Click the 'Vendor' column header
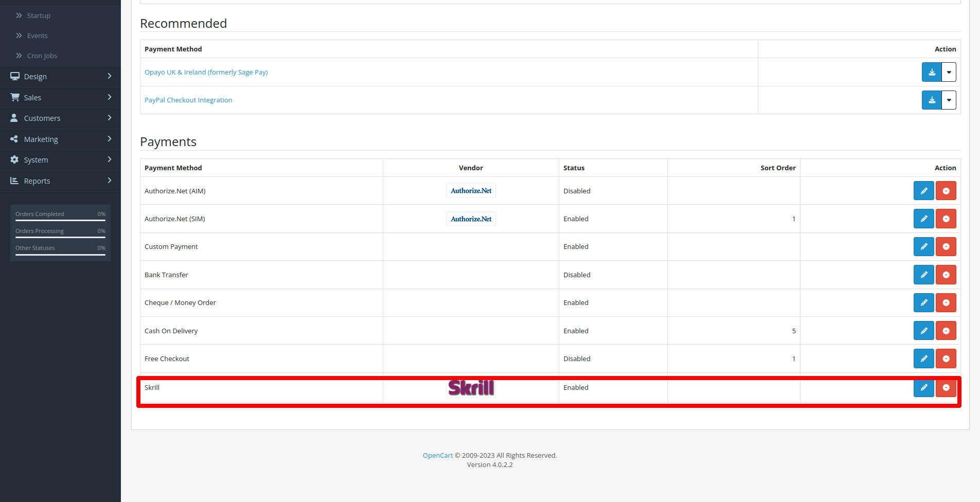The image size is (980, 502). coord(471,168)
